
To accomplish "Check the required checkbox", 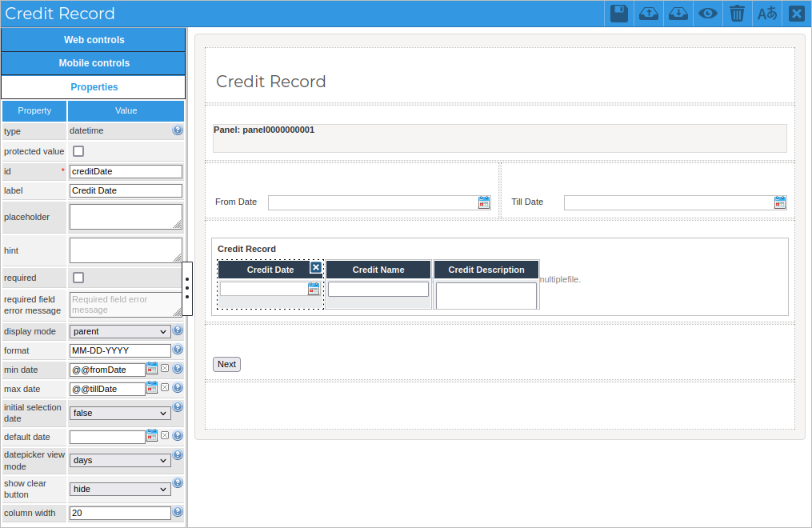I will tap(78, 278).
